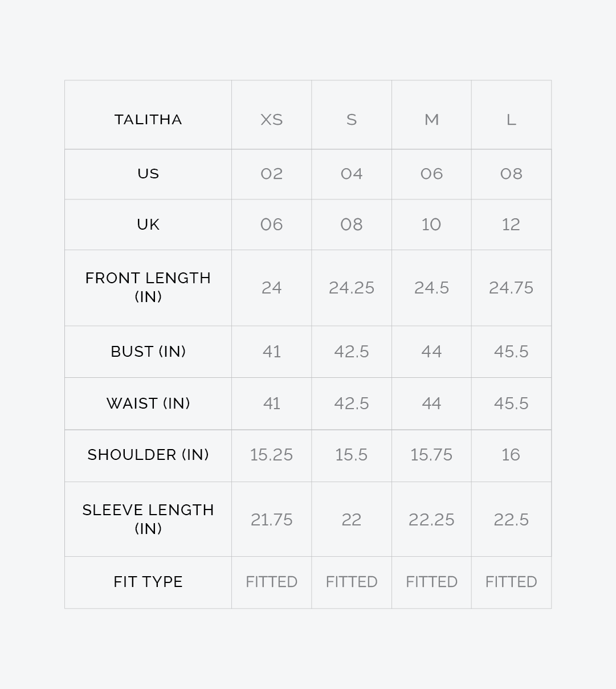Click the SLEEVE LENGTH (IN) row label
The image size is (616, 689).
(148, 519)
